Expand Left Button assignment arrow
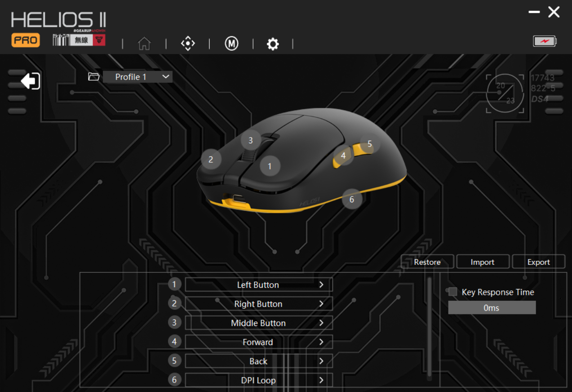Image resolution: width=572 pixels, height=392 pixels. click(321, 285)
